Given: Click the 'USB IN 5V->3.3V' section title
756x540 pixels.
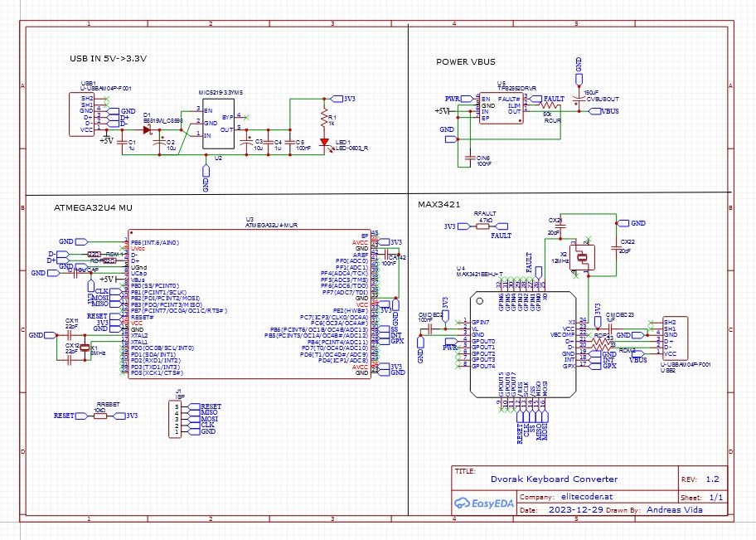Looking at the screenshot, I should (108, 58).
